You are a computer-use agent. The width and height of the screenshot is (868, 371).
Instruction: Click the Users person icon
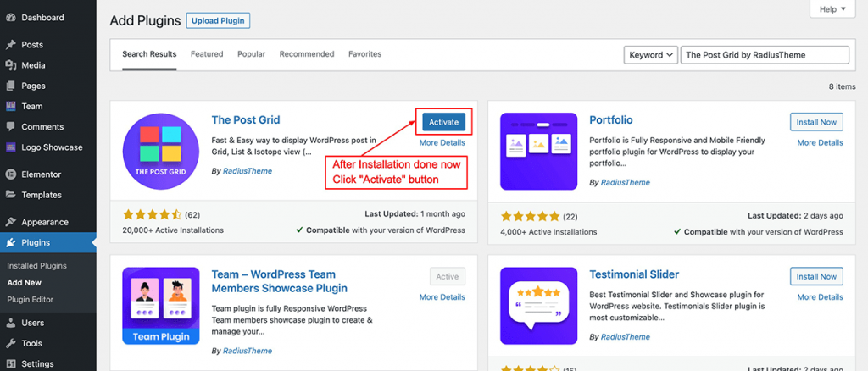[10, 323]
